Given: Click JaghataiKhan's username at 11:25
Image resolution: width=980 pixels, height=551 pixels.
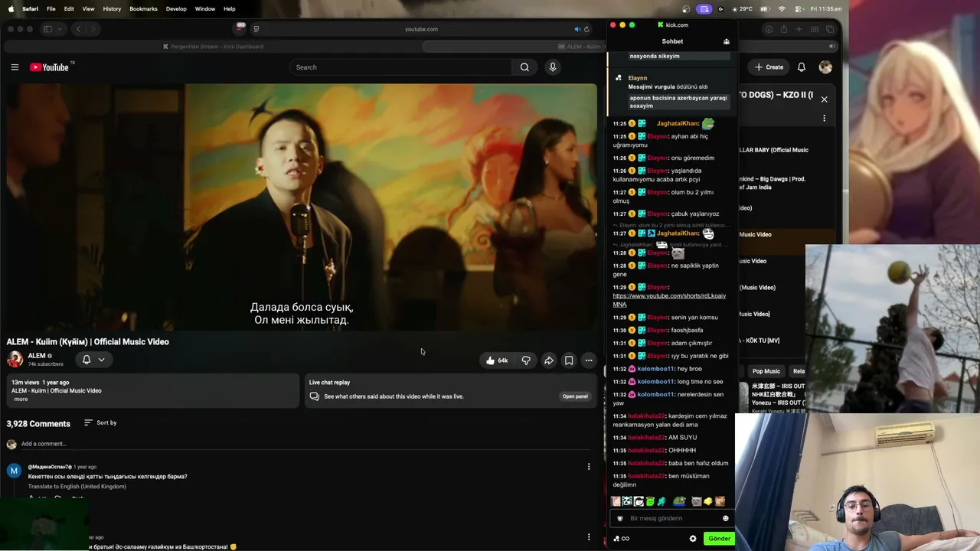Looking at the screenshot, I should [678, 124].
